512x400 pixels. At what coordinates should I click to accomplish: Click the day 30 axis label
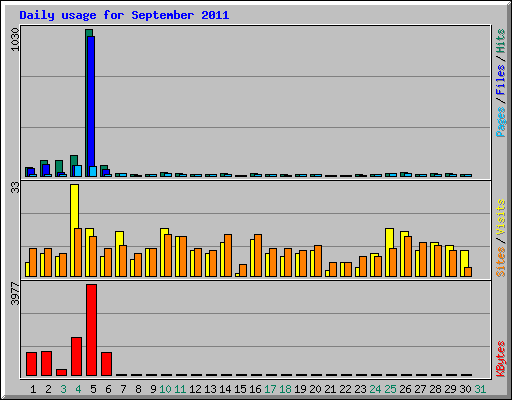(x=465, y=389)
